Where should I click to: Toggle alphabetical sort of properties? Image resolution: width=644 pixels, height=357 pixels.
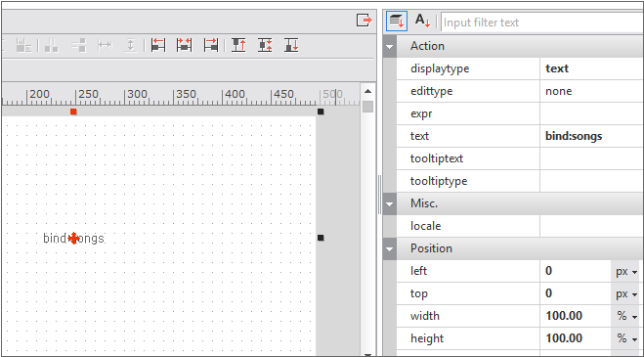point(422,21)
